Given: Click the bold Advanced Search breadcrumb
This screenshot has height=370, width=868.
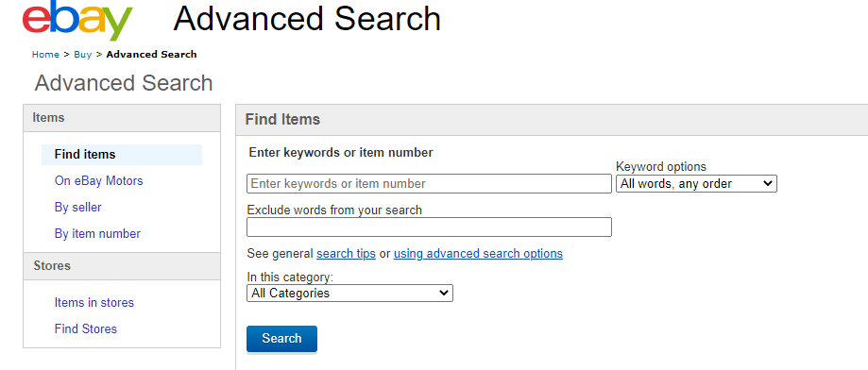Looking at the screenshot, I should (x=152, y=54).
